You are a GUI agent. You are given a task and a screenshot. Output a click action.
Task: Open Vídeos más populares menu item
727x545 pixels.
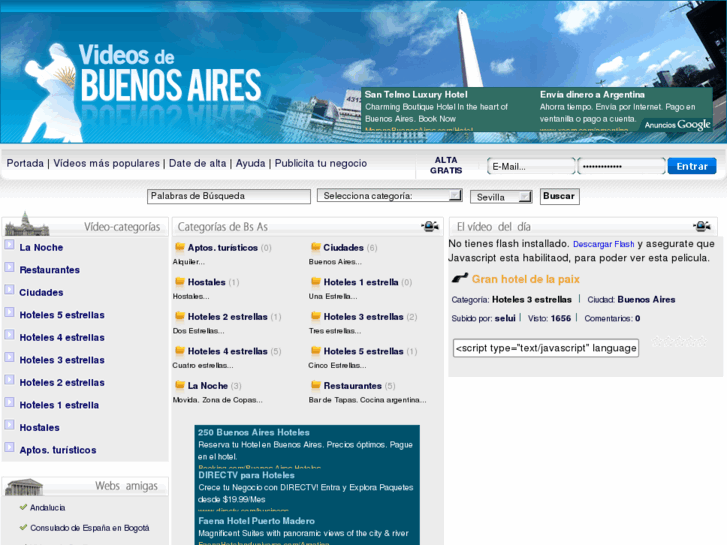106,163
